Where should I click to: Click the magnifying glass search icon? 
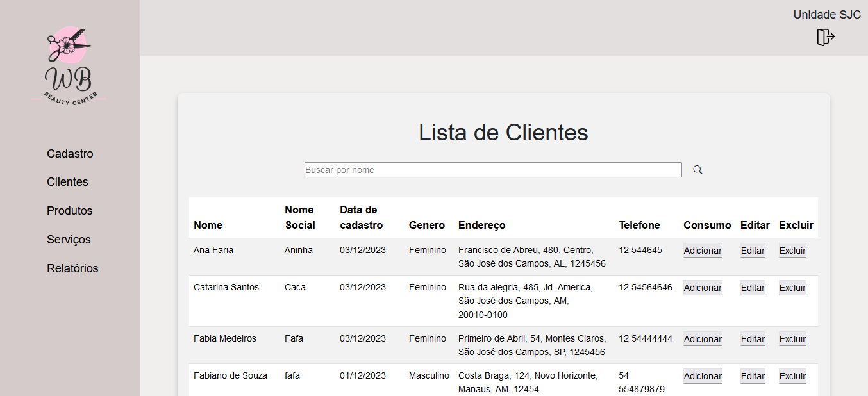pyautogui.click(x=698, y=170)
